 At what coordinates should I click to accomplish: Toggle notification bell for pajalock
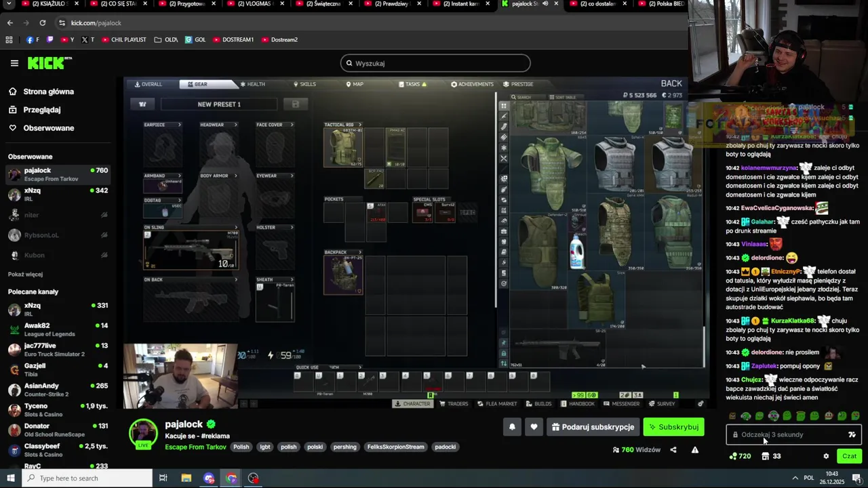click(x=512, y=427)
